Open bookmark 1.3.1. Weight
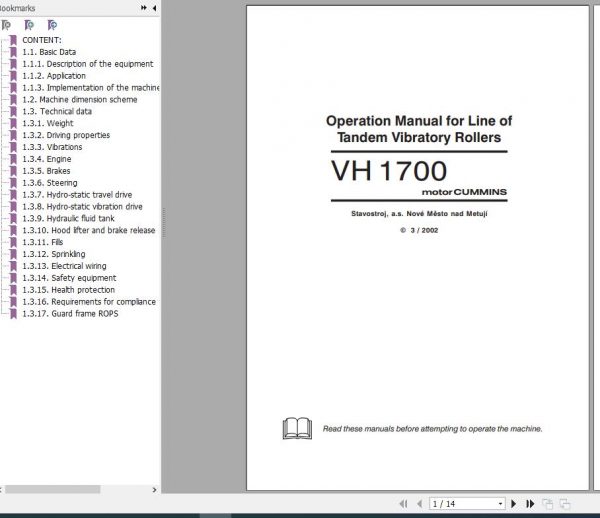The width and height of the screenshot is (600, 518). (x=48, y=123)
